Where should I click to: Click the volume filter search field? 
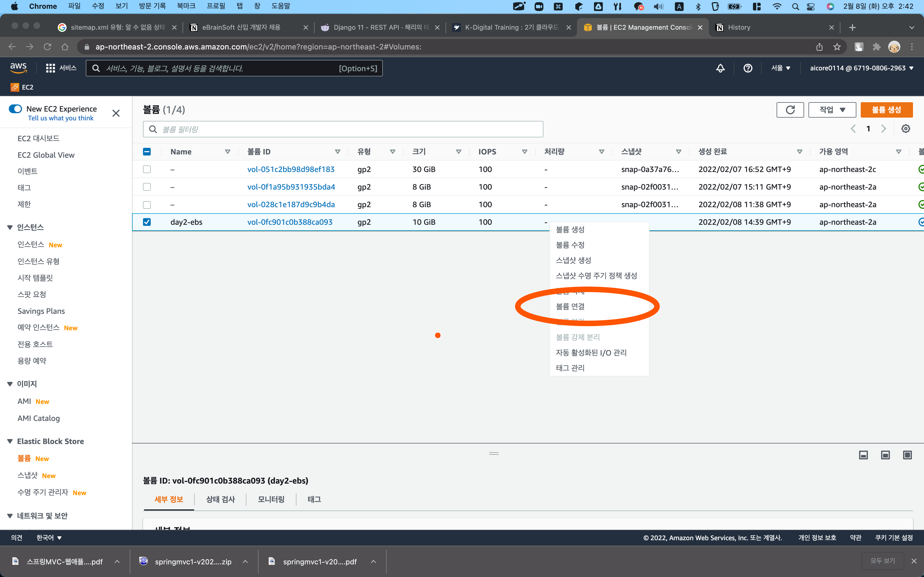[342, 129]
